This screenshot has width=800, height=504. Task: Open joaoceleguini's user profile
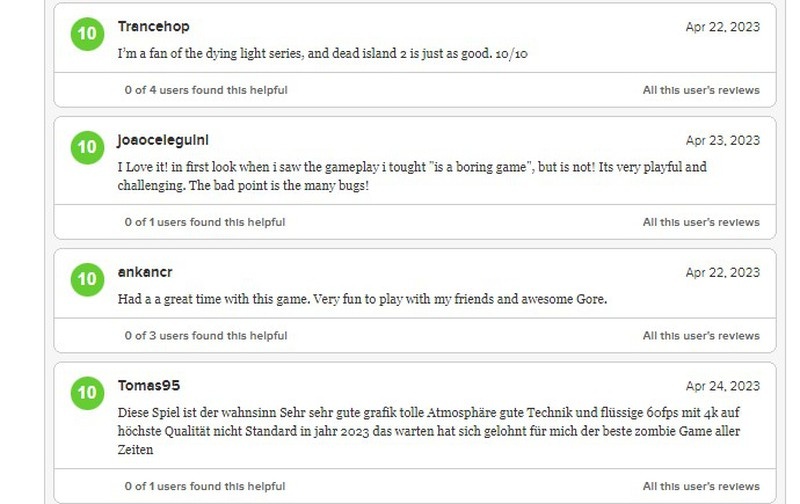(163, 140)
